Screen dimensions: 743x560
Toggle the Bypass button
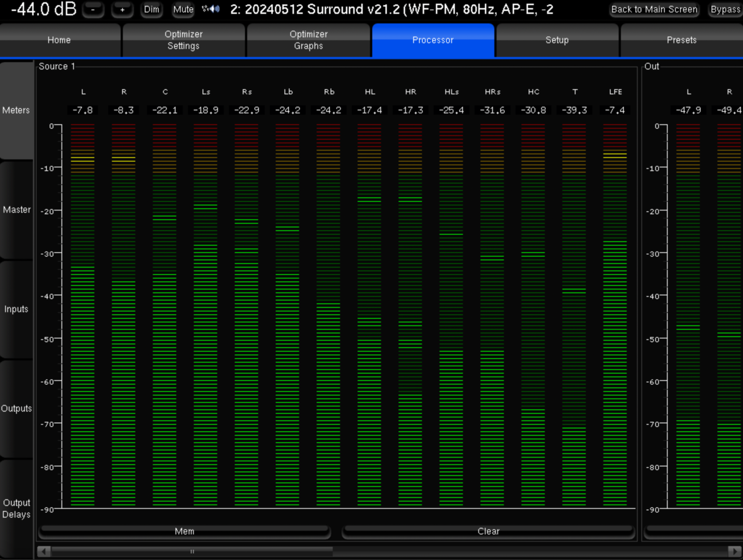coord(725,9)
